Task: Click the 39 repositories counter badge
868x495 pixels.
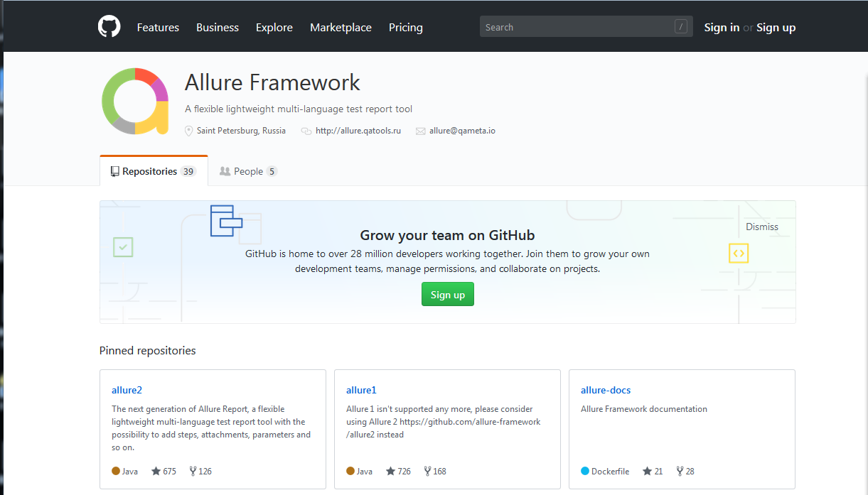Action: point(188,171)
